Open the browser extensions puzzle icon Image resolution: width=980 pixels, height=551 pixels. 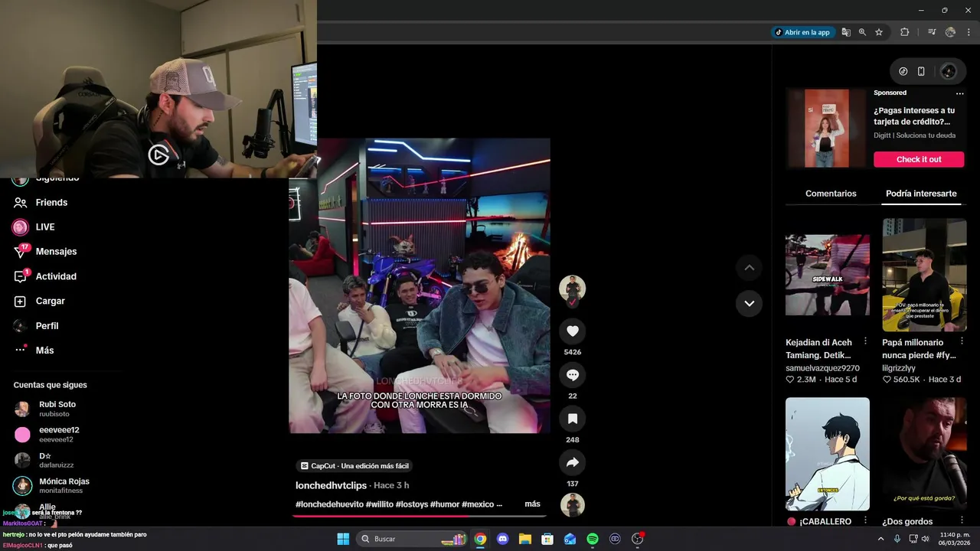904,32
